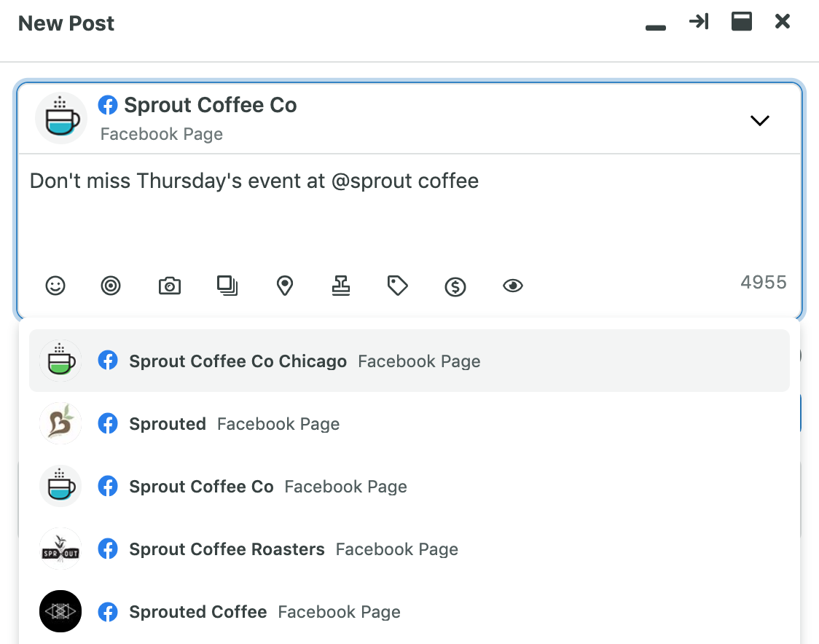Screen dimensions: 819x644
Task: Select Sprout Coffee Co Chicago mention suggestion
Action: pos(409,361)
